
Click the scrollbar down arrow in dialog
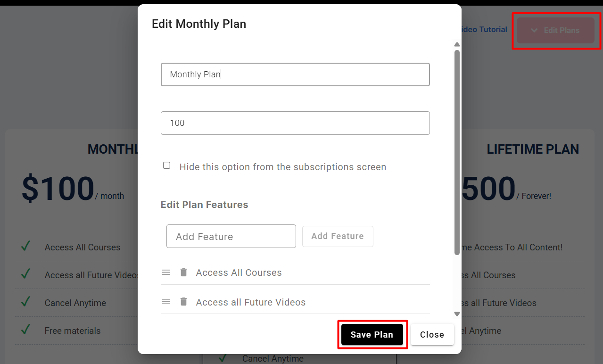(456, 314)
